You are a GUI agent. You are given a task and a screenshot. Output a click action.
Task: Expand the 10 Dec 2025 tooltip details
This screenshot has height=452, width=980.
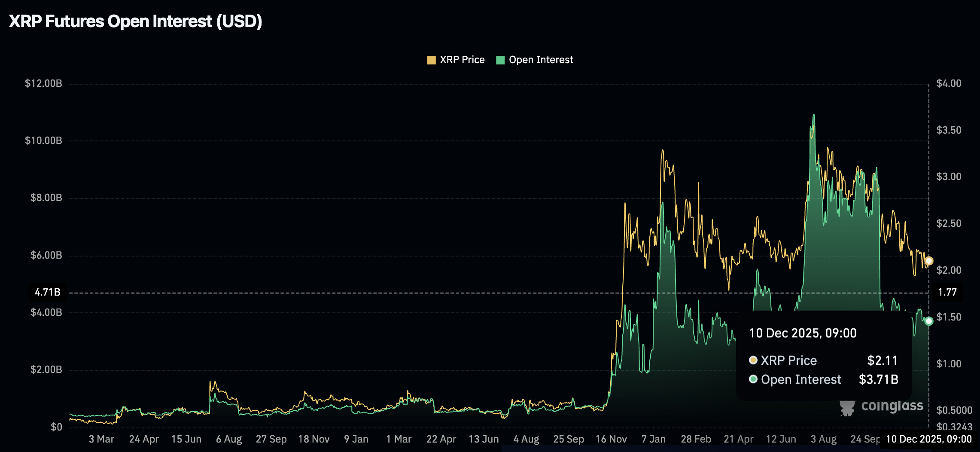pyautogui.click(x=802, y=333)
